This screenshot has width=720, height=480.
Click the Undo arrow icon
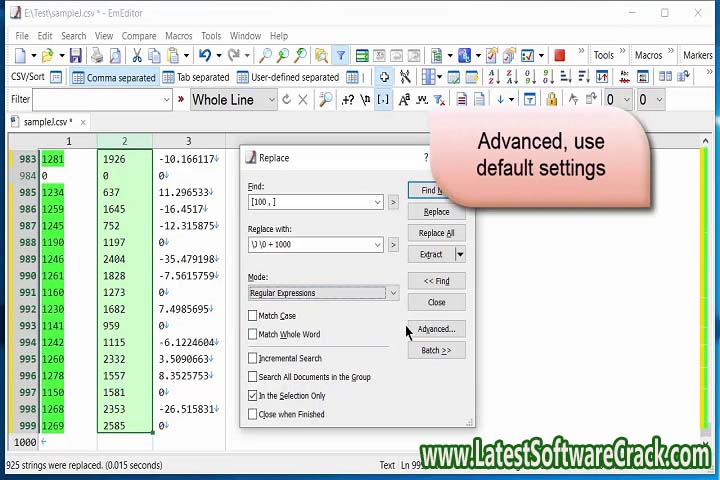pos(204,56)
